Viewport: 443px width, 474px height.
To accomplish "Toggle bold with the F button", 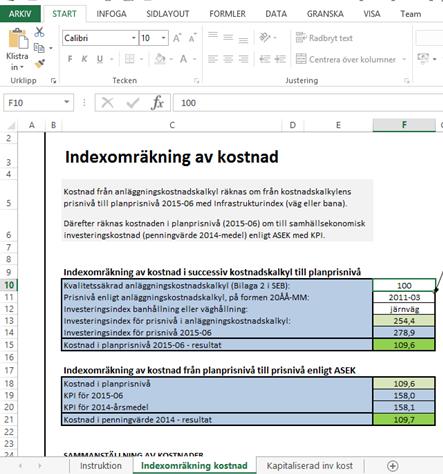I will click(70, 59).
